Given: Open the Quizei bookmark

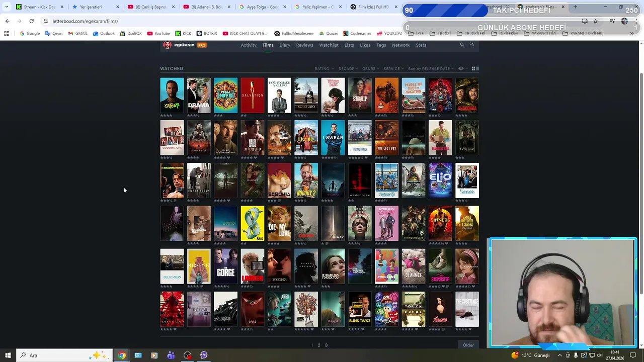Looking at the screenshot, I should point(328,33).
